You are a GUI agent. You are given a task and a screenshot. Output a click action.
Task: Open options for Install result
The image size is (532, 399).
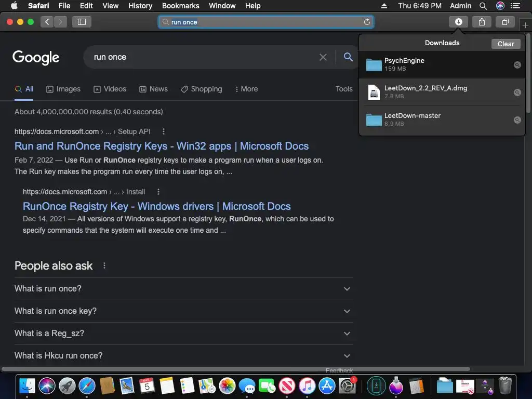click(158, 192)
